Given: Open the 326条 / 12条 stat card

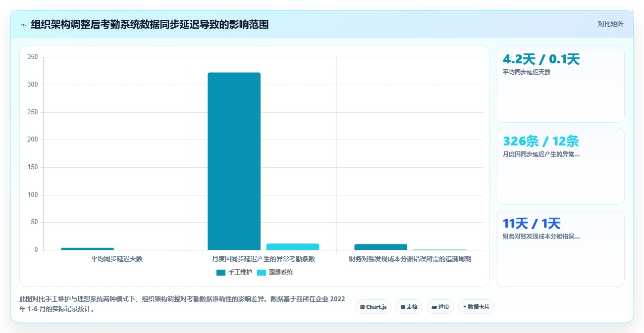Looking at the screenshot, I should (560, 166).
